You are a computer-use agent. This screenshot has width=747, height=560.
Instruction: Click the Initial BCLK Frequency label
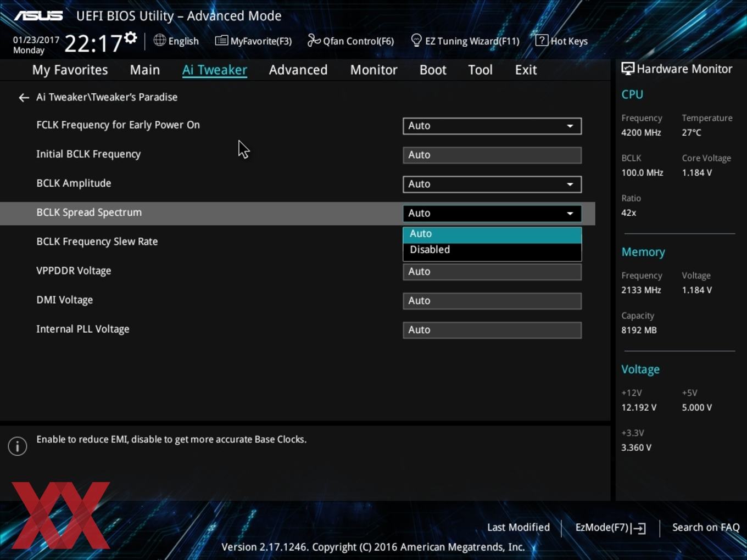pyautogui.click(x=88, y=154)
